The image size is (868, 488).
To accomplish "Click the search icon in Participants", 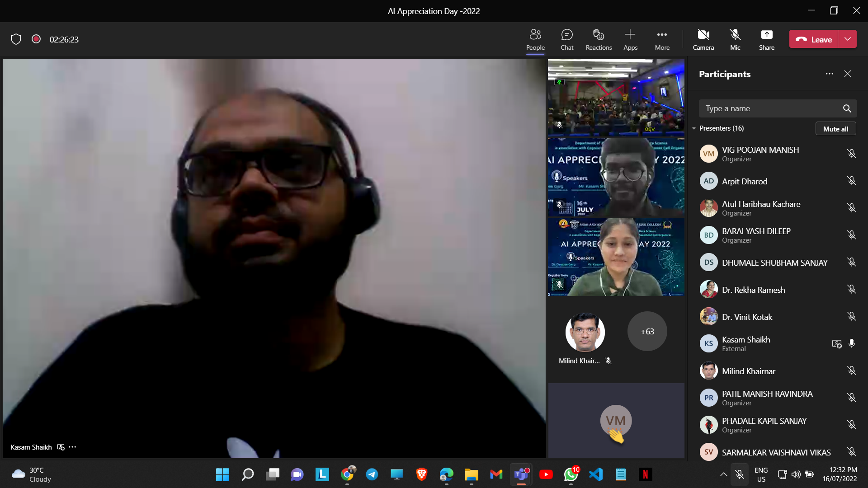I will [x=847, y=108].
